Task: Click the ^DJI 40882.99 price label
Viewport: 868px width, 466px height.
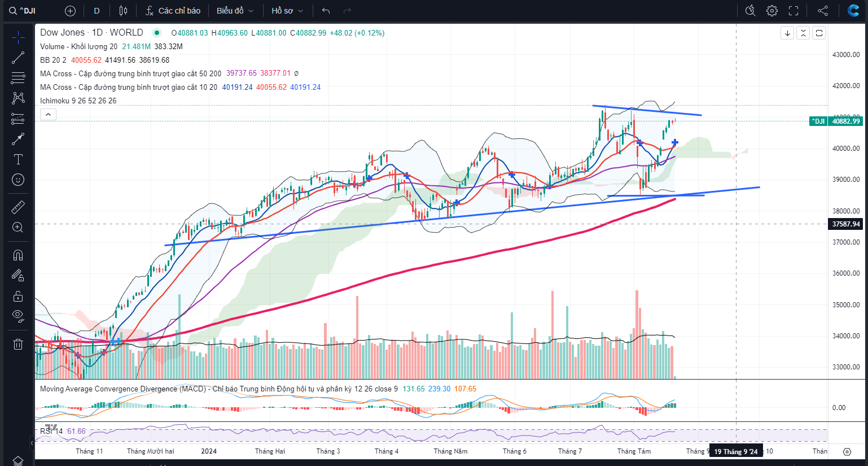Action: click(x=836, y=121)
